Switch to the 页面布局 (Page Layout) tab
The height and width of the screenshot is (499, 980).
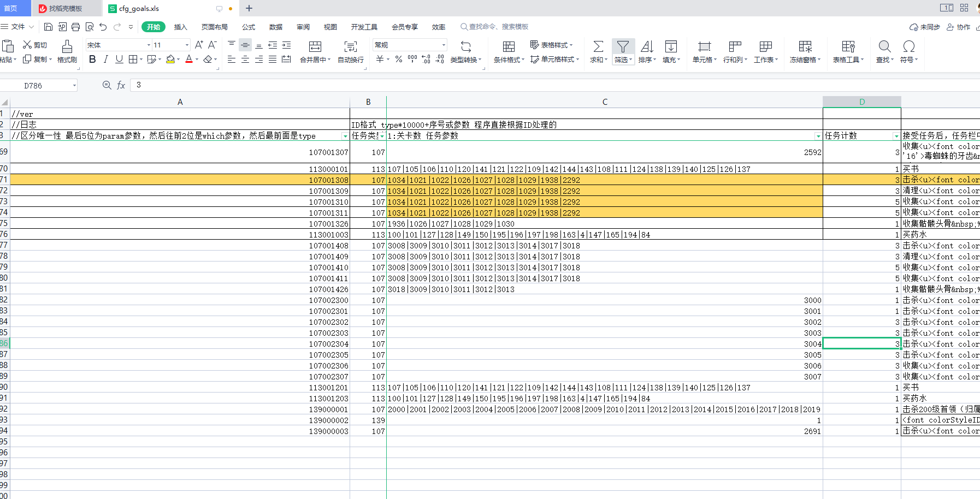tap(214, 27)
